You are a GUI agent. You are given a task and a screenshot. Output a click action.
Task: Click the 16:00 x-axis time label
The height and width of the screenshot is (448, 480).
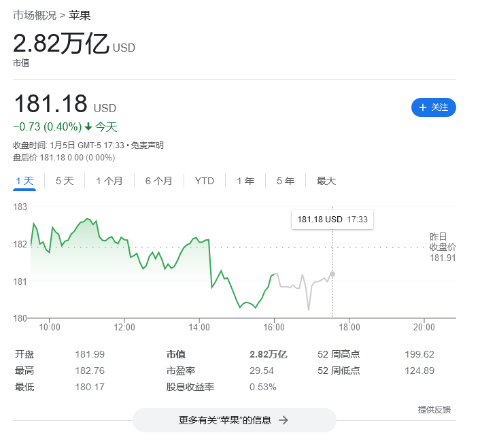coord(274,327)
